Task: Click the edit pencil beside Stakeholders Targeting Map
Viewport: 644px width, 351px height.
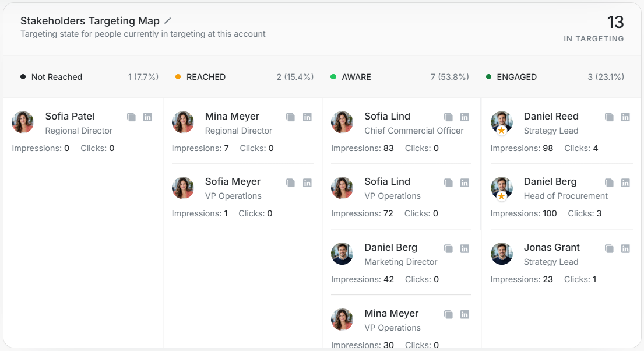Action: [168, 21]
